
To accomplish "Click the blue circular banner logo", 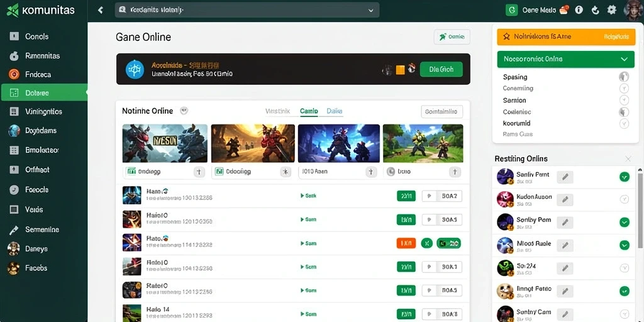I will pyautogui.click(x=135, y=69).
